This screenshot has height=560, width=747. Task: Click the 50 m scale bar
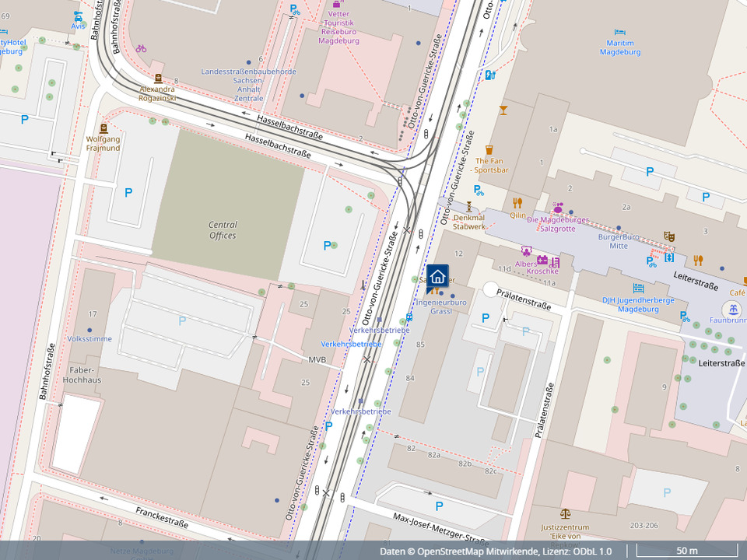click(x=686, y=551)
